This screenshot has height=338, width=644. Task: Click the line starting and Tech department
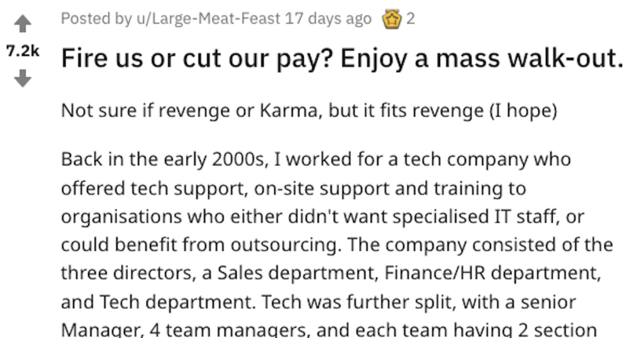(318, 302)
